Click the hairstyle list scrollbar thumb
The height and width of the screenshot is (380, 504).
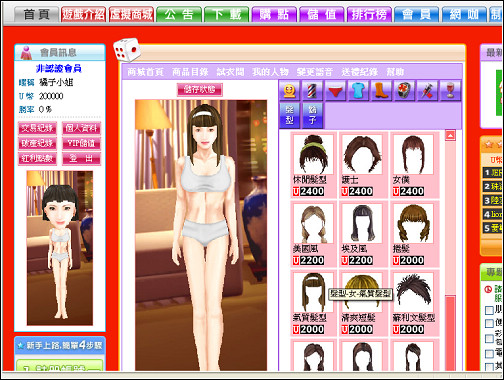(450, 332)
